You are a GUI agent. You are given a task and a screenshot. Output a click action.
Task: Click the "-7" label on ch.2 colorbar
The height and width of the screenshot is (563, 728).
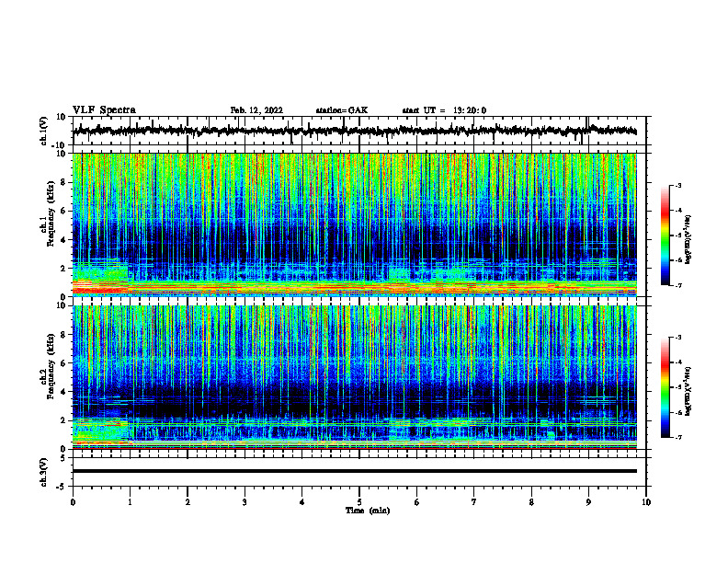pos(677,438)
